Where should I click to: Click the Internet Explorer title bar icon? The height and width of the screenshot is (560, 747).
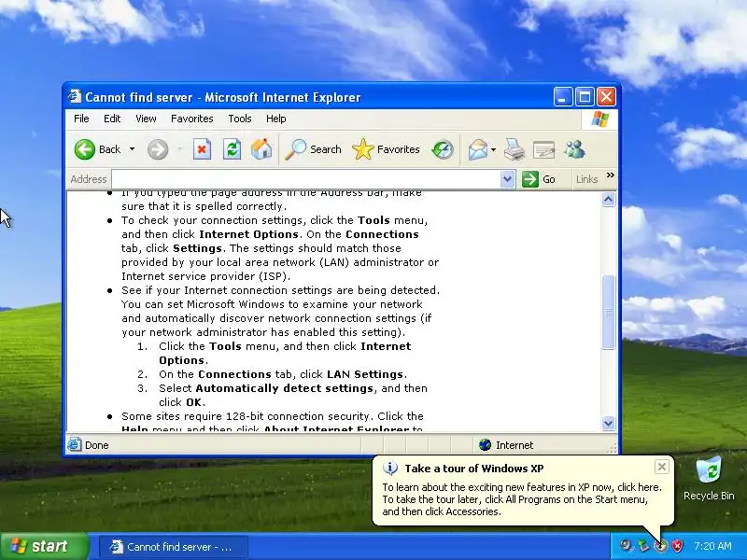[x=75, y=97]
